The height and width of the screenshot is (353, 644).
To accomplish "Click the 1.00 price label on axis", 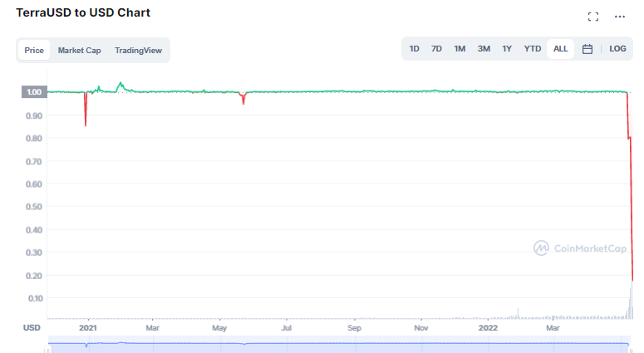I will (34, 92).
